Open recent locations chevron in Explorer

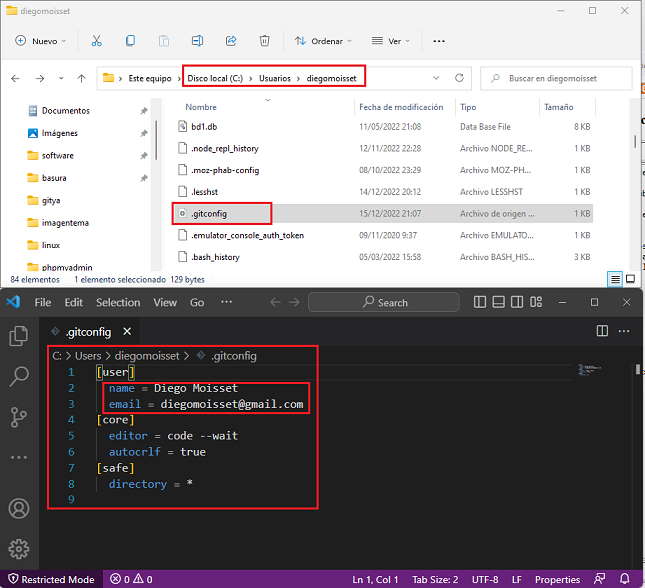pos(61,78)
